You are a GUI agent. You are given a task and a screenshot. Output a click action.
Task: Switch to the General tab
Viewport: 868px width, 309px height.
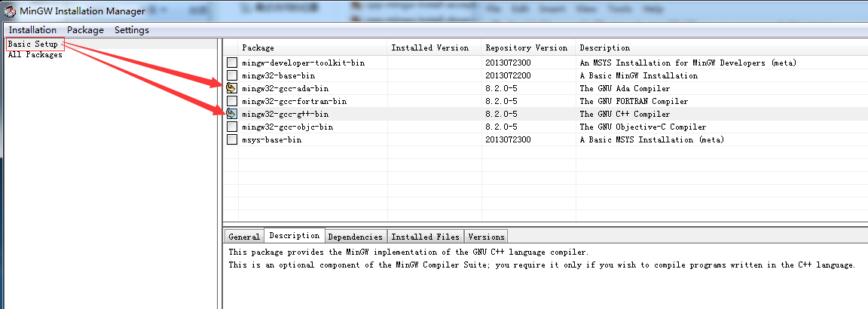pos(244,237)
